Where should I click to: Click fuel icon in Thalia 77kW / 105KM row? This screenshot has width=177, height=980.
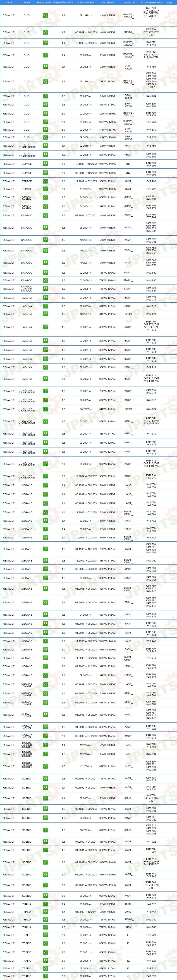click(x=45, y=927)
